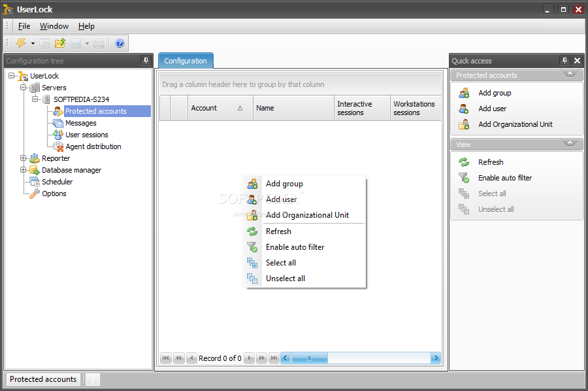Click the Reporter chart icon
Screen dimensions: 588x391
35,158
